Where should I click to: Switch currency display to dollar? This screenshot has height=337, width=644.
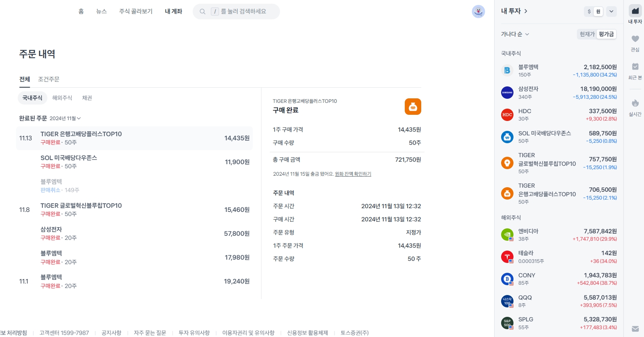pos(589,12)
